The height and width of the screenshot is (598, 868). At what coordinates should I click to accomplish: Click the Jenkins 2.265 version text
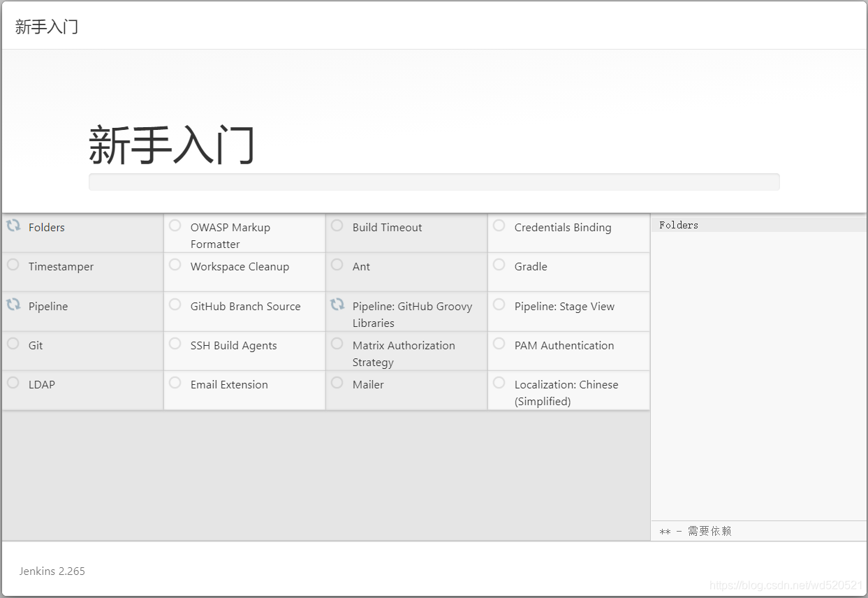[52, 571]
